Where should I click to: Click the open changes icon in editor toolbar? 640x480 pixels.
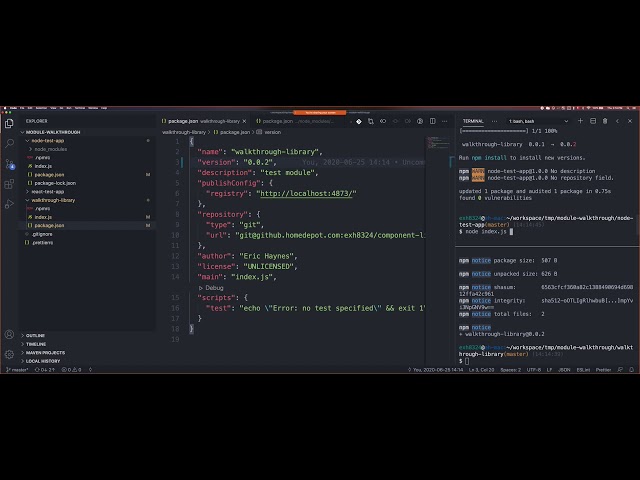tap(371, 121)
